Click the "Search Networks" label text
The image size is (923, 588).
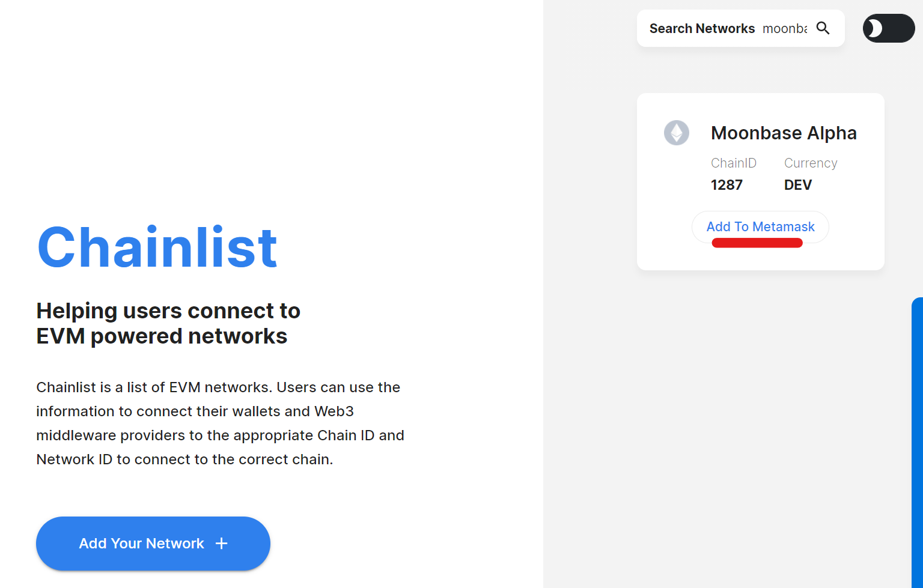tap(702, 28)
